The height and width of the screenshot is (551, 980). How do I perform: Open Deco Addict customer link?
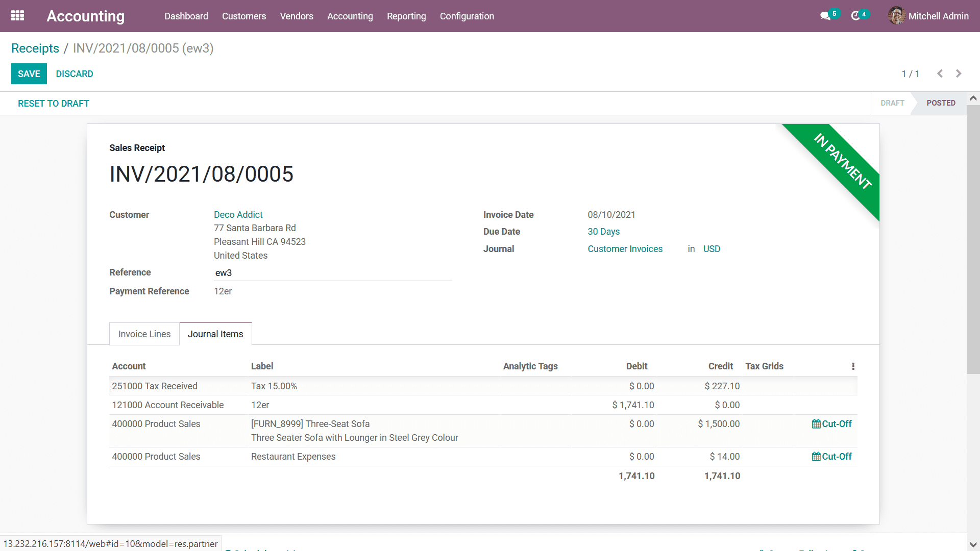point(238,215)
